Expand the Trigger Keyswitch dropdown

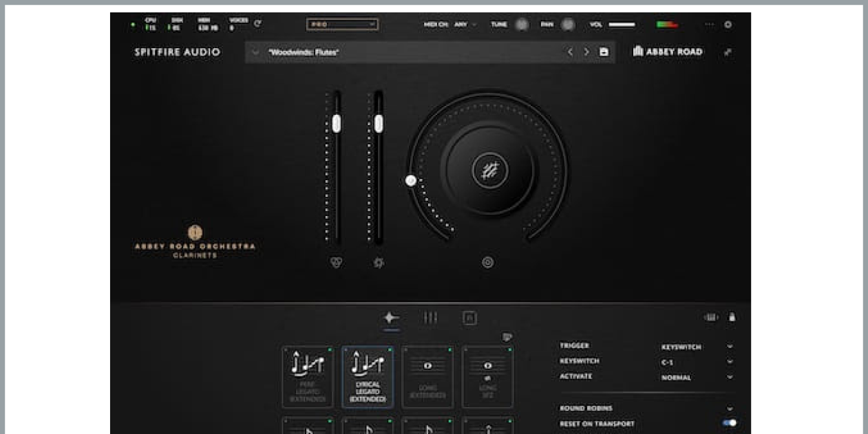pos(730,347)
